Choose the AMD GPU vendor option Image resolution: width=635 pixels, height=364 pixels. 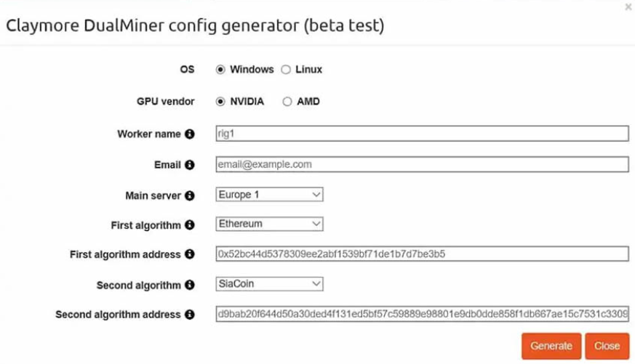point(287,102)
